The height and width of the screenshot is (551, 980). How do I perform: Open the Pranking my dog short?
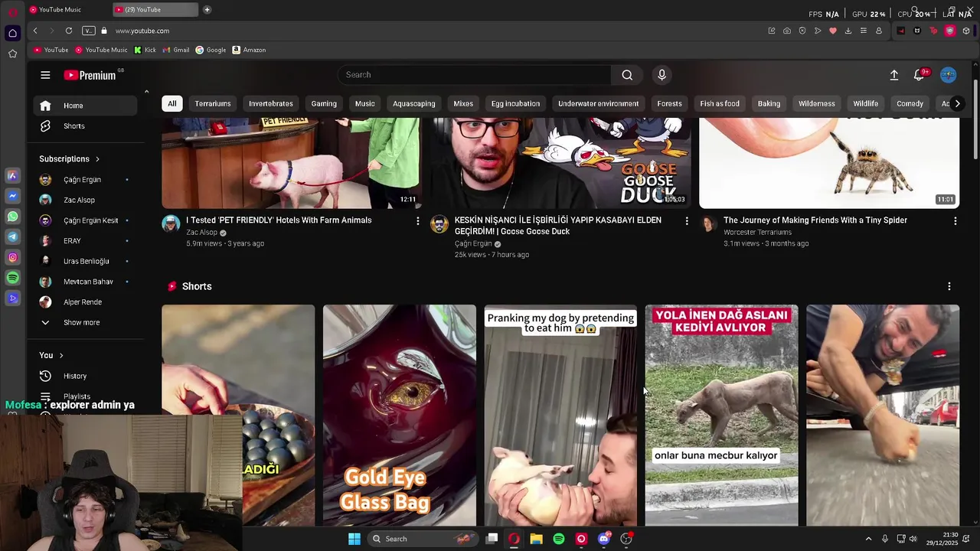(x=560, y=416)
